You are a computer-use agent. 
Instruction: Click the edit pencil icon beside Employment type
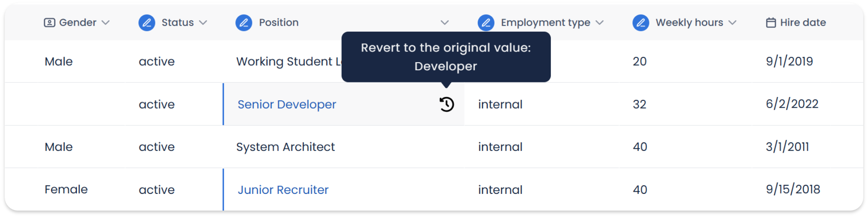pos(486,23)
